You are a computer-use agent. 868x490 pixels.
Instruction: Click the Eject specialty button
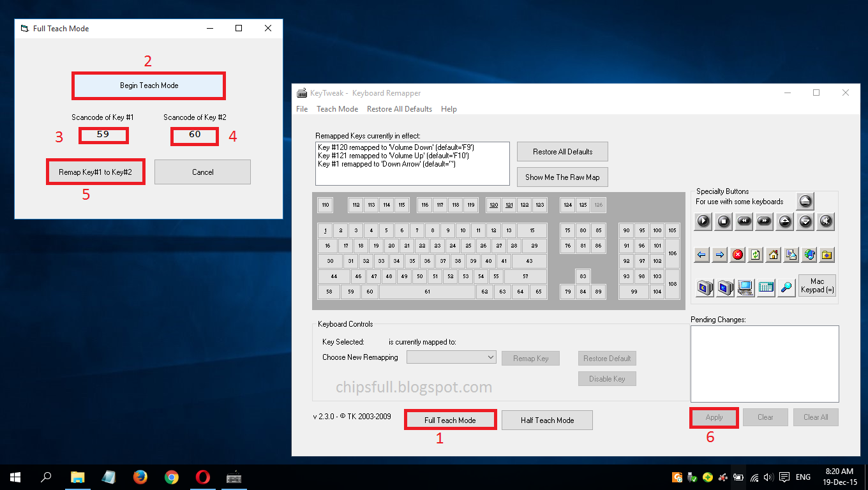(x=805, y=202)
